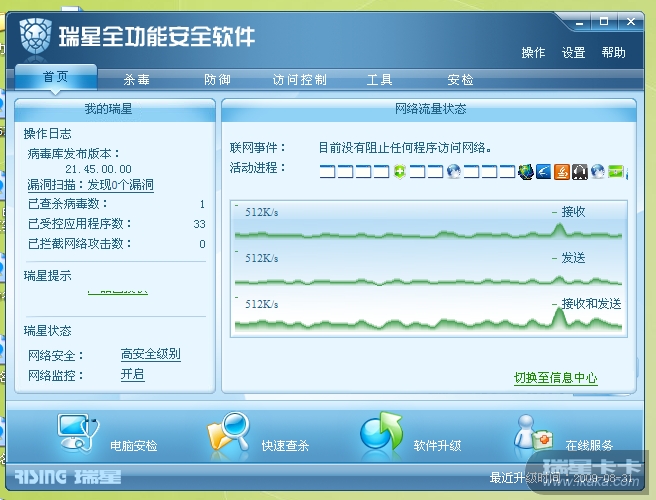Click the 我的瑞星 panel header

pos(115,110)
